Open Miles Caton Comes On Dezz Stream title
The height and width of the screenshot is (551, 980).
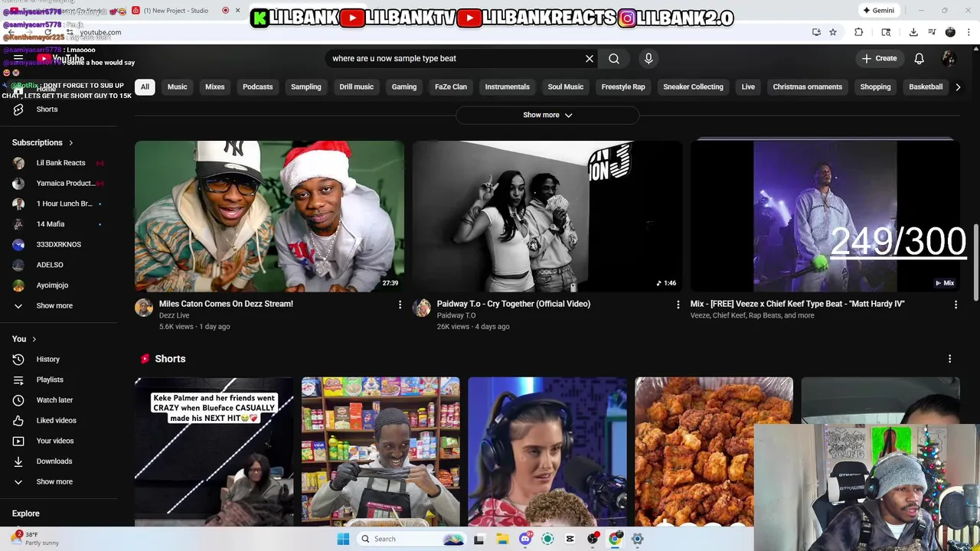pos(226,304)
